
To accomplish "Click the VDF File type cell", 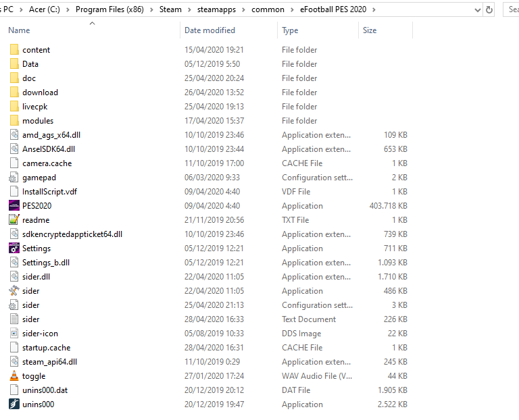I will coord(296,192).
